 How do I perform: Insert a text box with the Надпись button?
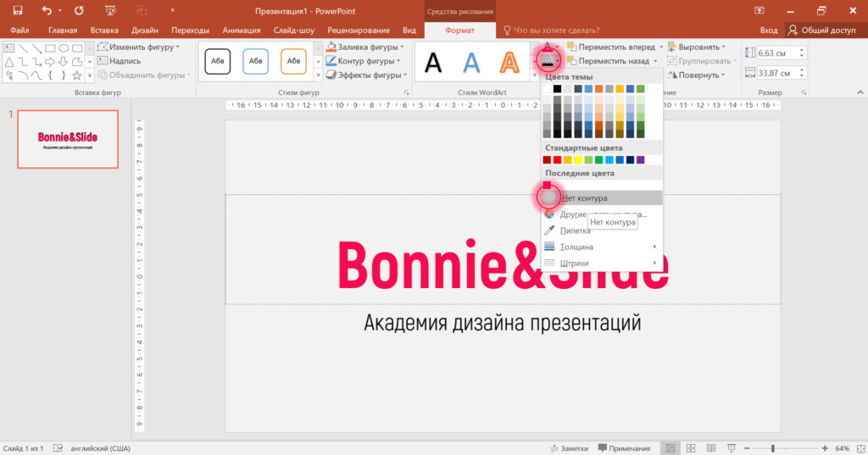[x=119, y=61]
